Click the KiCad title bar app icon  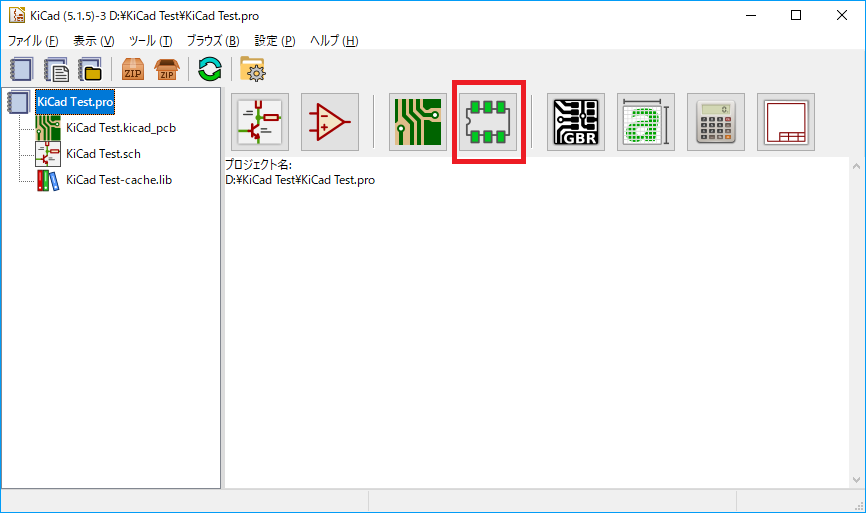pyautogui.click(x=17, y=15)
